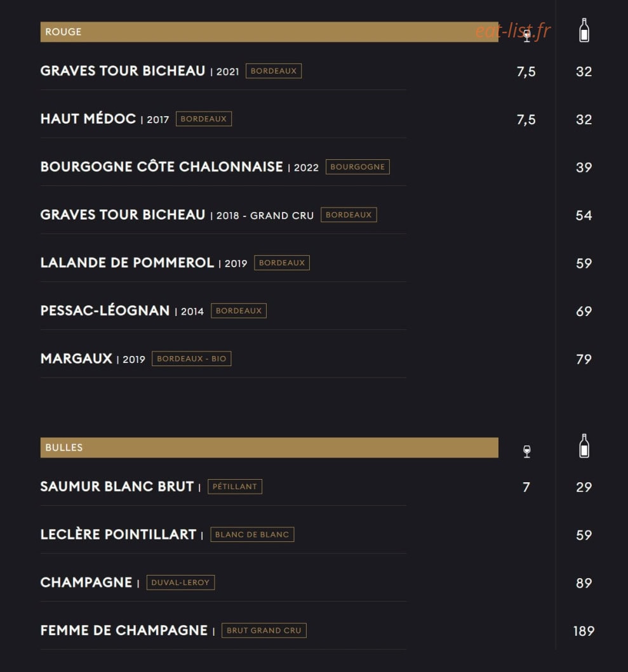Image resolution: width=628 pixels, height=672 pixels.
Task: Click the PÉTILLANT tag for Saumur Blanc Brut
Action: pos(235,487)
